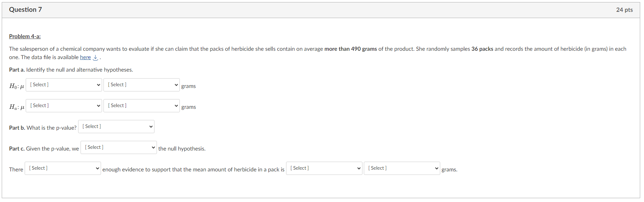Open the second H0 dropdown for the grams value

141,84
